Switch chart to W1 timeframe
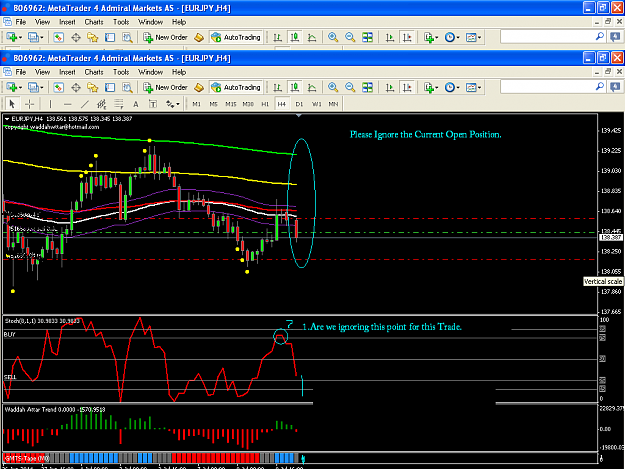The width and height of the screenshot is (625, 469). pyautogui.click(x=316, y=104)
